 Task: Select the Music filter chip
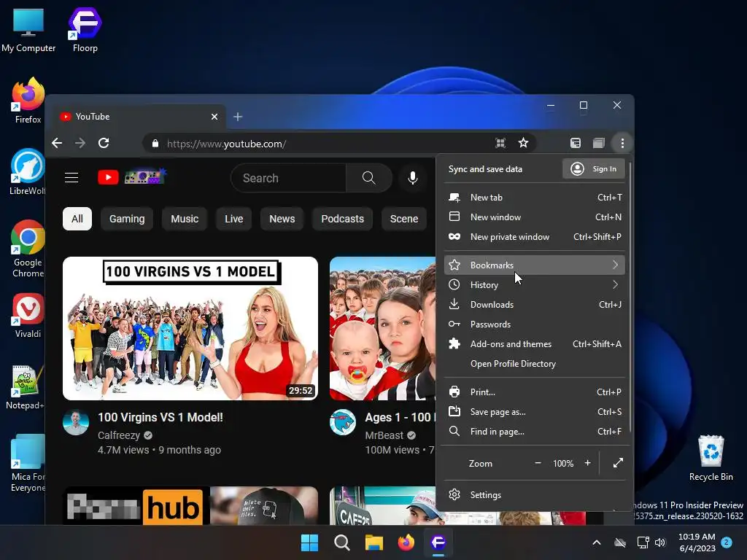(185, 219)
